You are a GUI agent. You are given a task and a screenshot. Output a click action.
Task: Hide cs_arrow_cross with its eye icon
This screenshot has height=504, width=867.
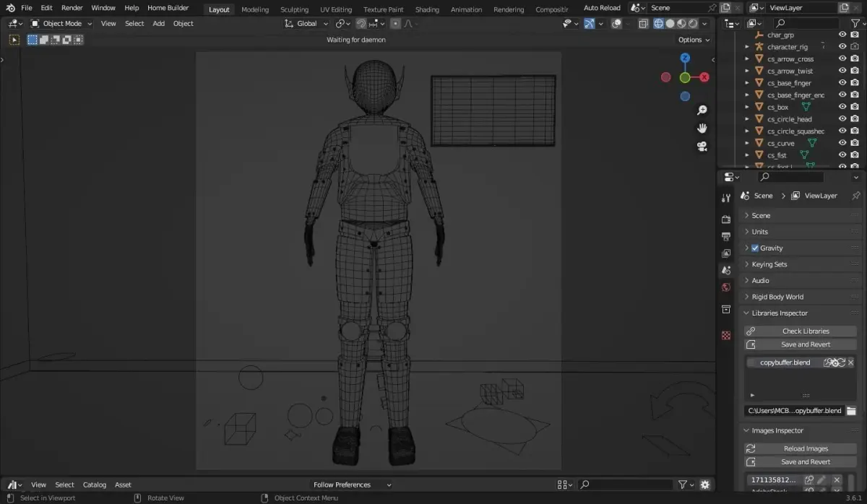(842, 58)
